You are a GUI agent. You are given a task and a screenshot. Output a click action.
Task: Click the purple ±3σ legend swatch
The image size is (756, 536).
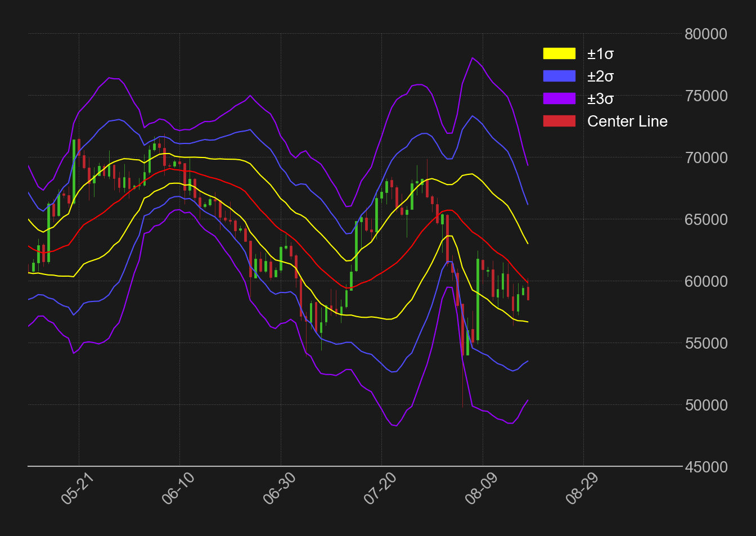click(x=559, y=99)
